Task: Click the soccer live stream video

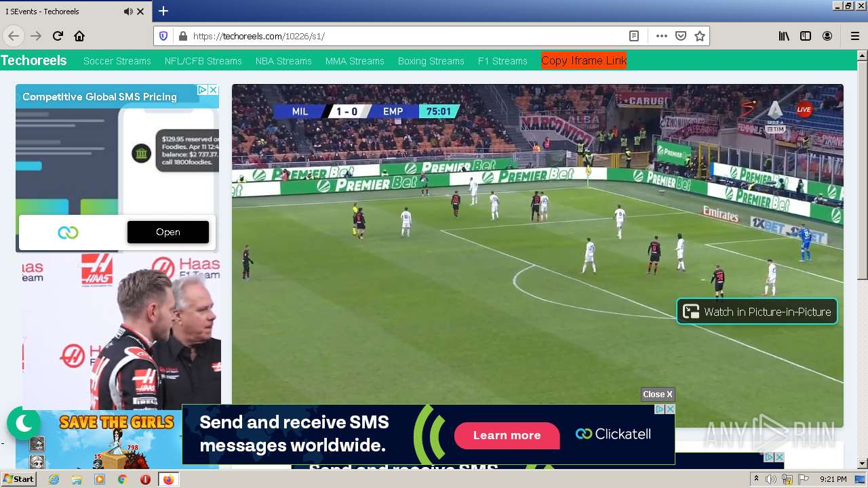Action: (x=538, y=256)
